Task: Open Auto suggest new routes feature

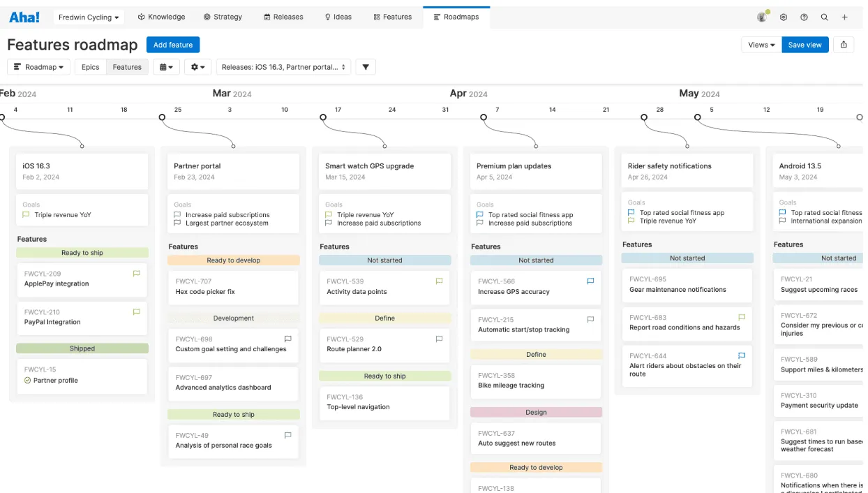Action: coord(535,439)
